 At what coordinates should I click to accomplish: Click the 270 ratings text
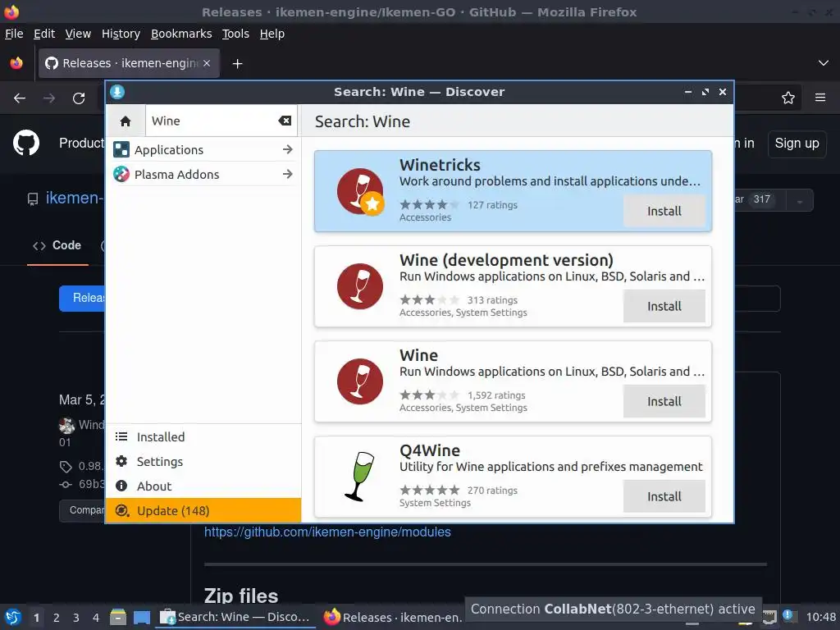tap(492, 491)
